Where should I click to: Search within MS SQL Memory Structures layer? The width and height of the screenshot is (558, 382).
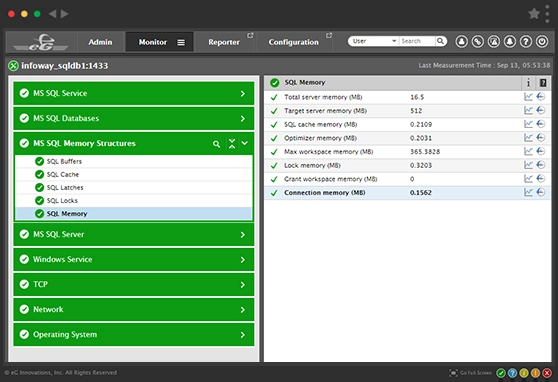(216, 144)
